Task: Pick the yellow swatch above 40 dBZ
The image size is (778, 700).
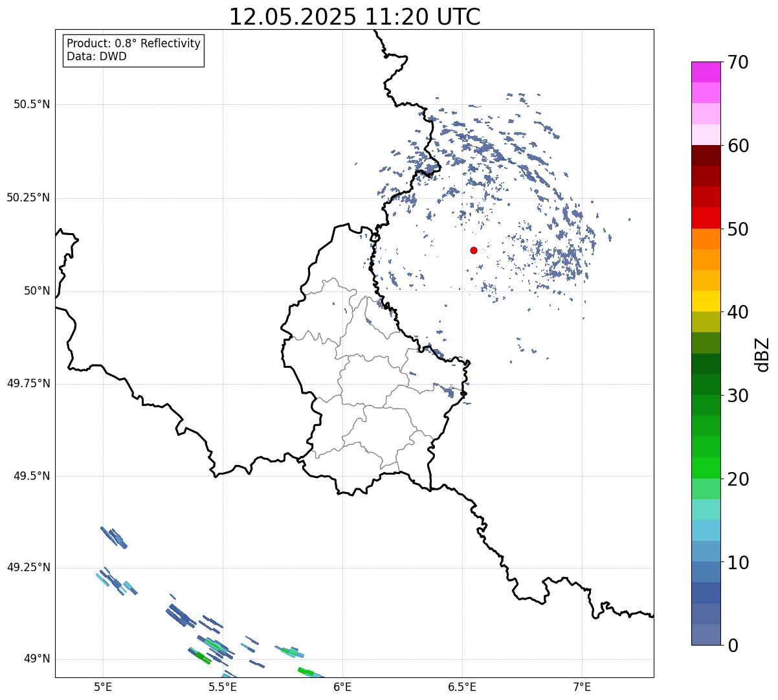Action: tap(706, 301)
